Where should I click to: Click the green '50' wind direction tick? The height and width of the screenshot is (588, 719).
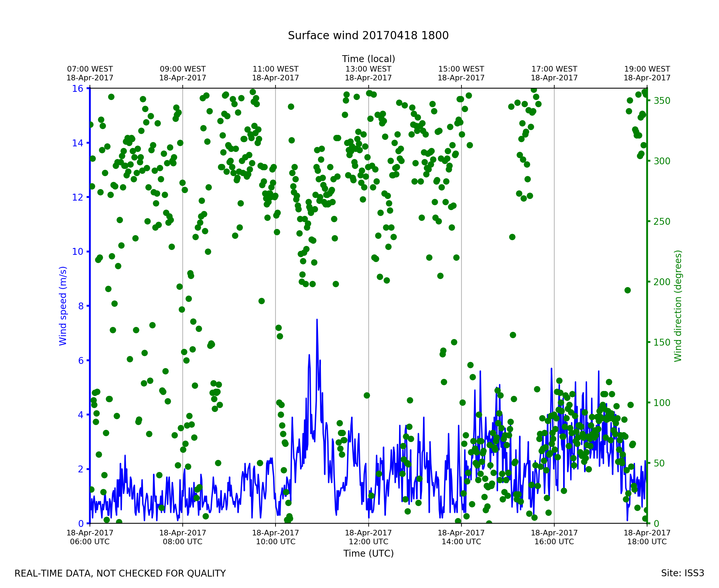[660, 463]
